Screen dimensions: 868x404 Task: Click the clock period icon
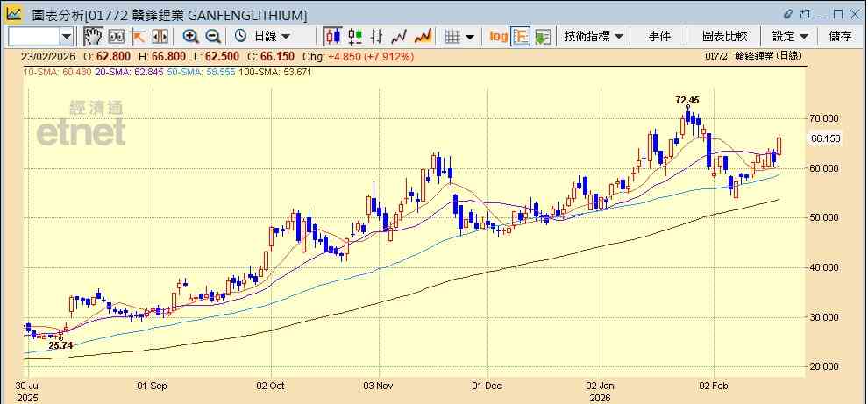pyautogui.click(x=240, y=37)
